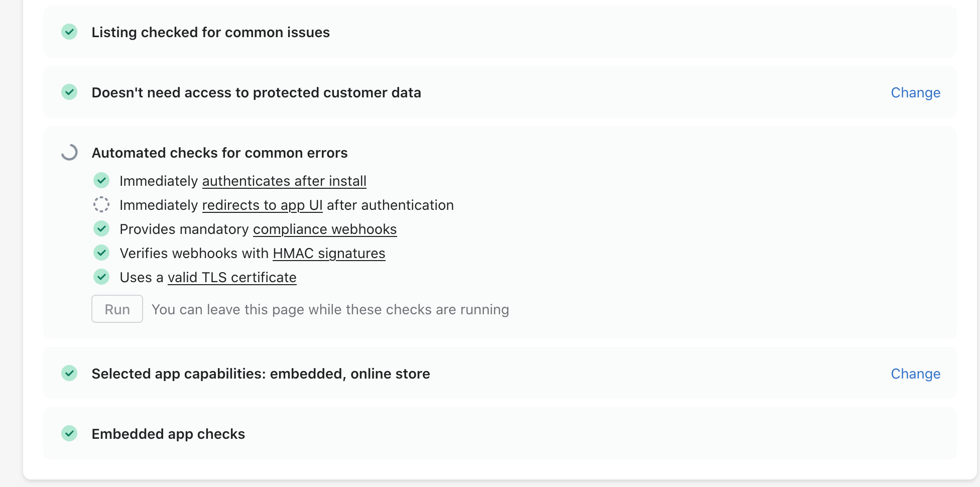Open the redirects to app UI link
980x487 pixels.
coord(262,205)
